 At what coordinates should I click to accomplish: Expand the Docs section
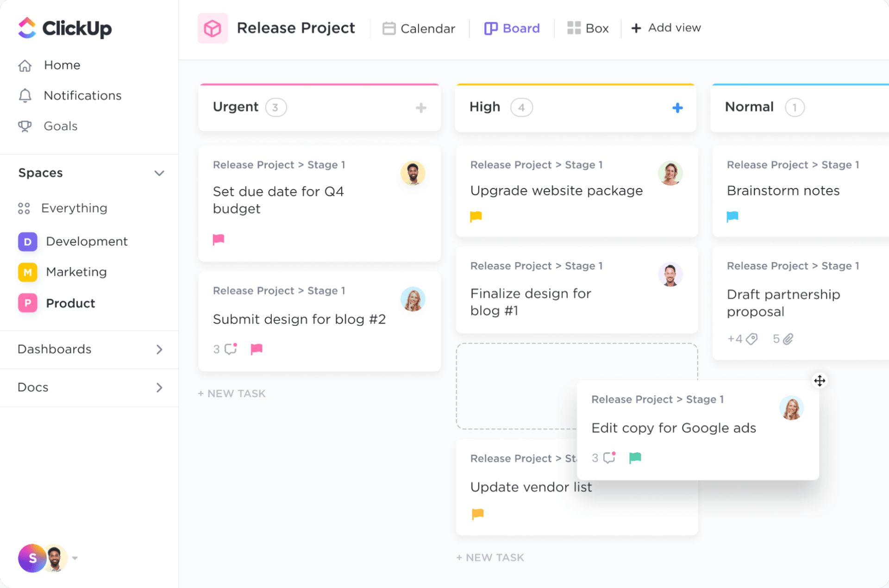tap(159, 387)
